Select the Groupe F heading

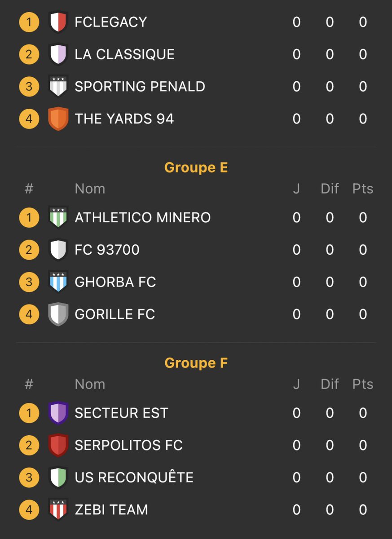(196, 363)
